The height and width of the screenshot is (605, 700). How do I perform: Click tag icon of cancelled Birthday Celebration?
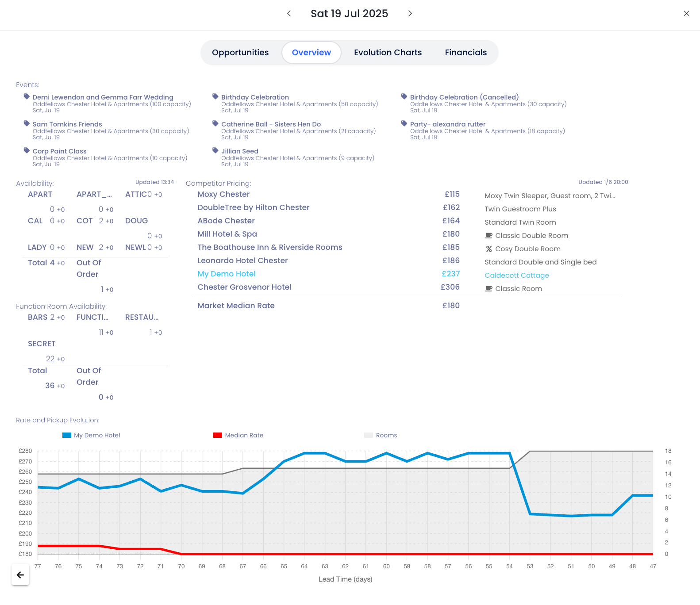(404, 96)
